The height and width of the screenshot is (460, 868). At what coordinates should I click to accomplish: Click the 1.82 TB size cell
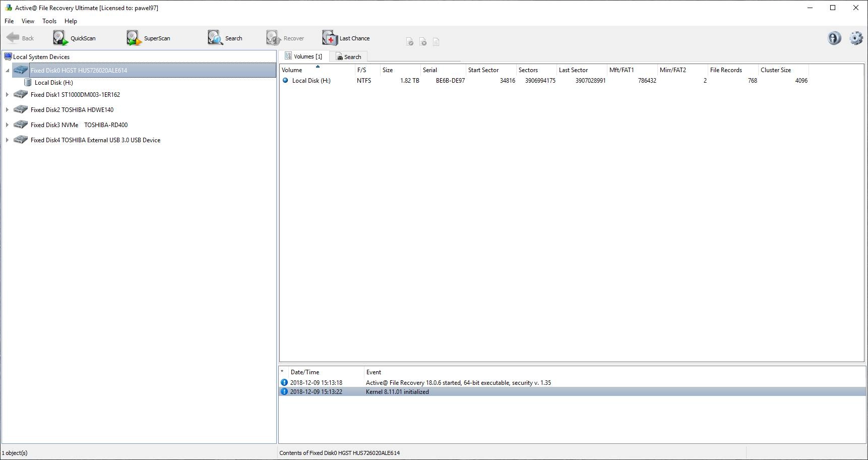point(409,81)
